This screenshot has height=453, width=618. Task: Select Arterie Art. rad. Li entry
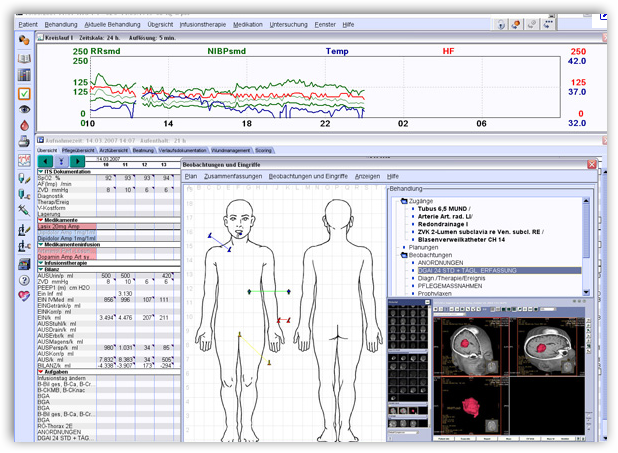coord(445,216)
